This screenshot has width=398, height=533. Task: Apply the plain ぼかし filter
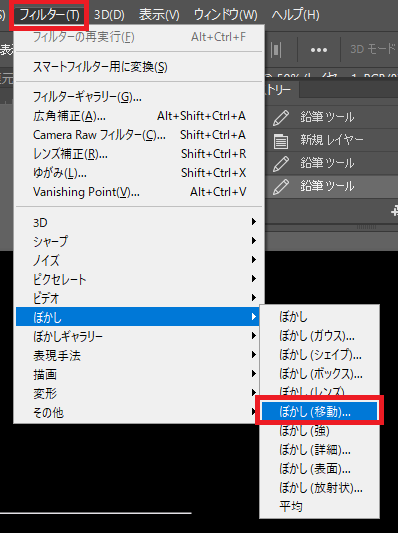pos(319,317)
